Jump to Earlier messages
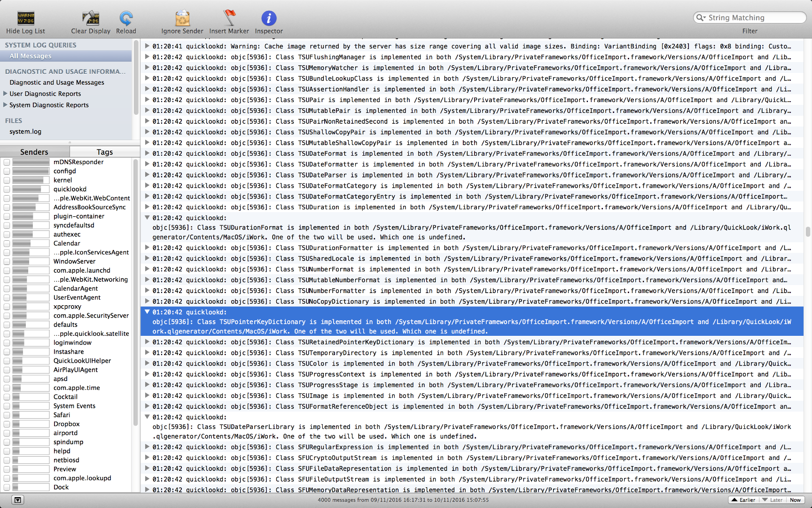812x508 pixels. 743,500
